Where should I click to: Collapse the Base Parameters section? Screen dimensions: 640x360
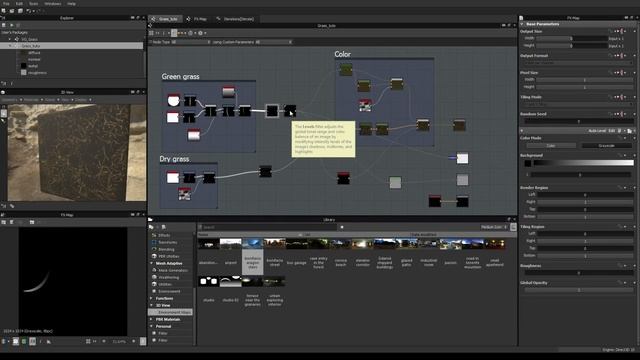(x=522, y=24)
